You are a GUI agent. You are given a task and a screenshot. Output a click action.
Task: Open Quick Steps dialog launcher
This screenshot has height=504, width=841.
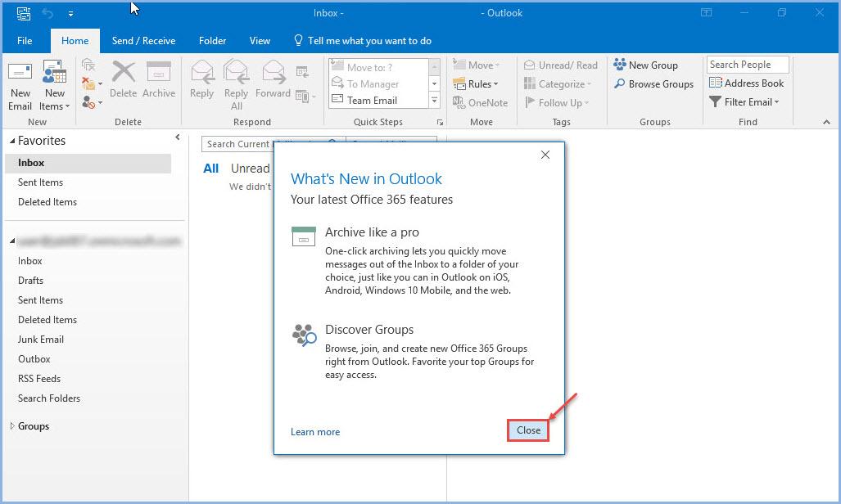coord(440,122)
